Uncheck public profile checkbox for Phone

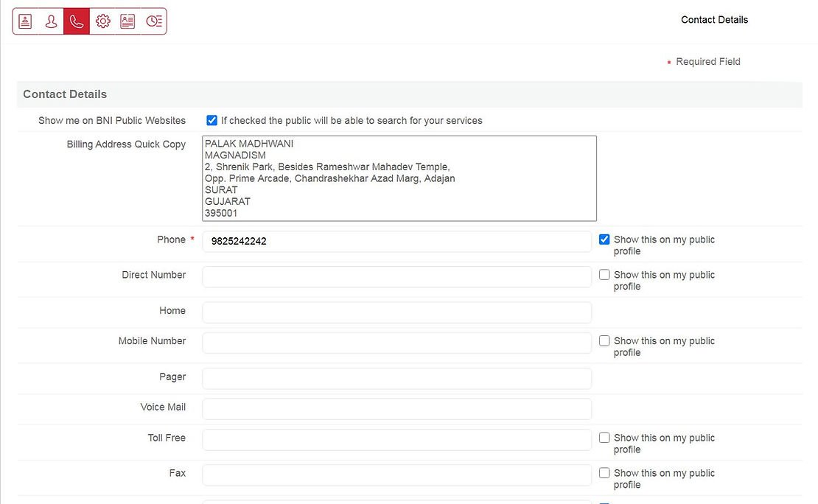(604, 239)
